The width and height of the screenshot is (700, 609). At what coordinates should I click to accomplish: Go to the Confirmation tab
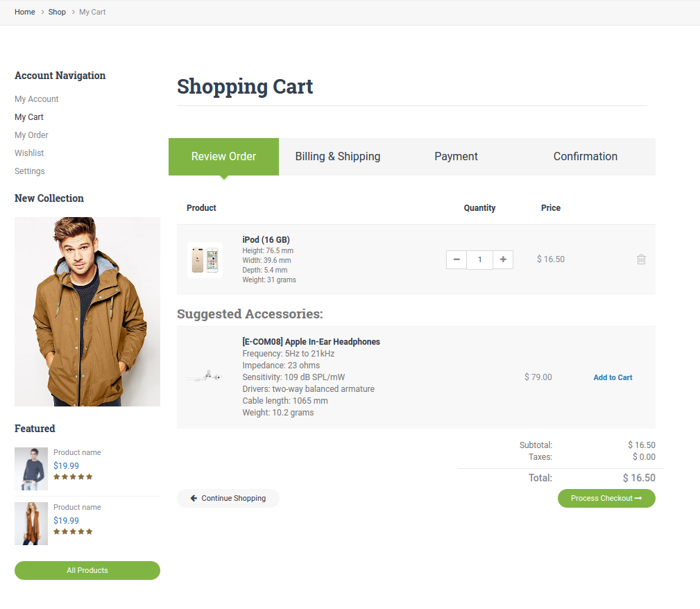click(x=585, y=157)
